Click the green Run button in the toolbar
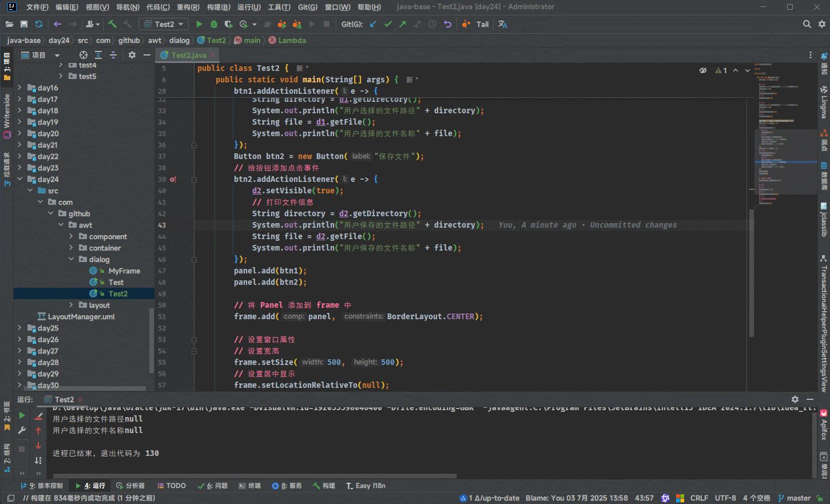This screenshot has width=830, height=504. (199, 24)
